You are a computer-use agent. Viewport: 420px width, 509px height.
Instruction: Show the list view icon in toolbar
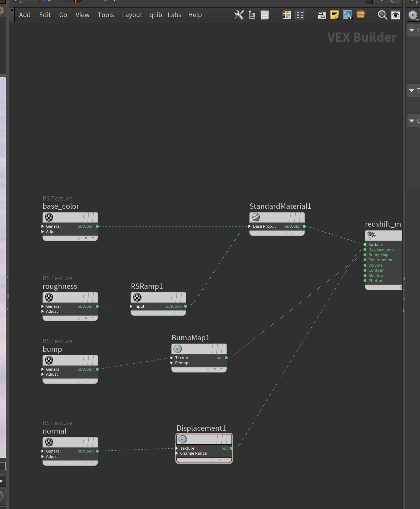265,15
